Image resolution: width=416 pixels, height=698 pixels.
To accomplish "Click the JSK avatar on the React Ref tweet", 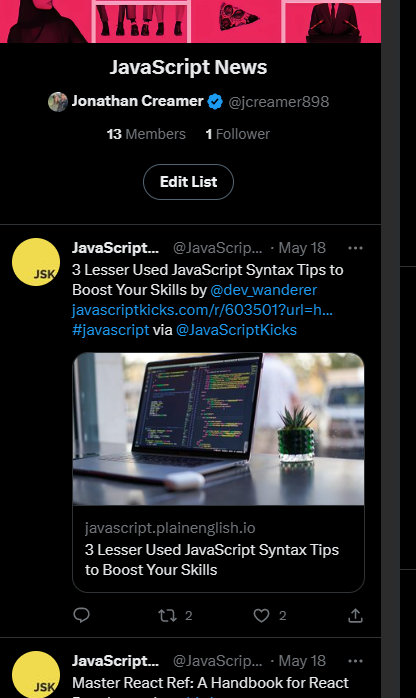I will [36, 674].
